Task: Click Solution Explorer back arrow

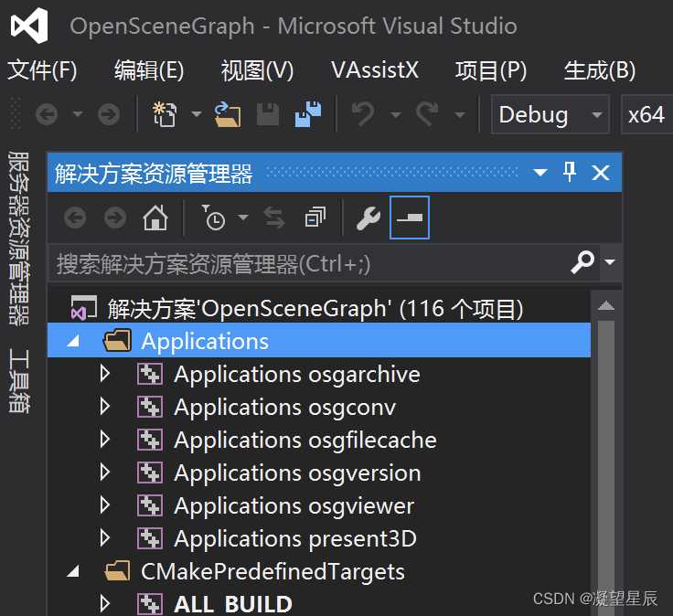Action: 75,218
